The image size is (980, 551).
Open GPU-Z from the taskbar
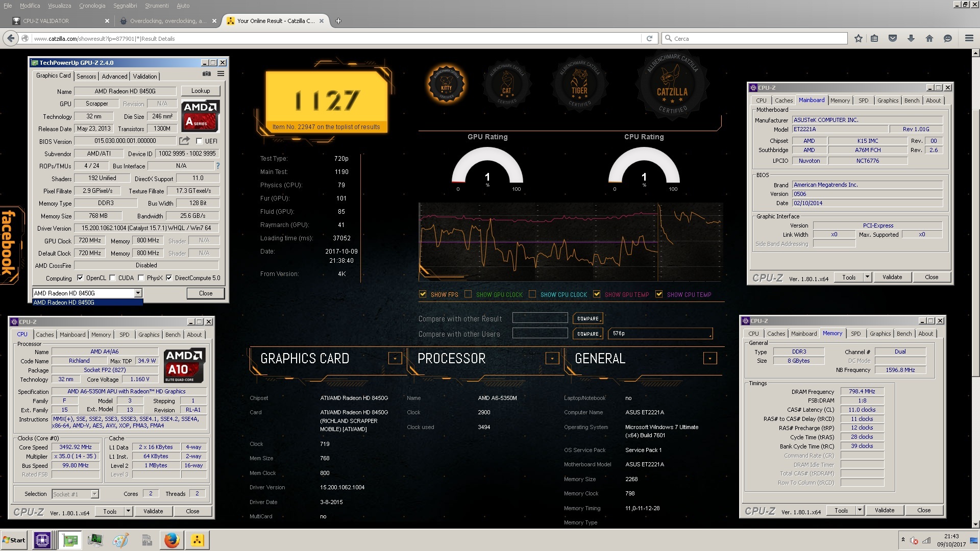[x=70, y=540]
